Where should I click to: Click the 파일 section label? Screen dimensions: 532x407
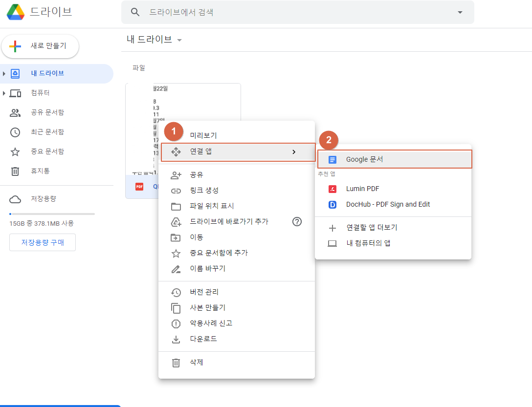pos(139,68)
